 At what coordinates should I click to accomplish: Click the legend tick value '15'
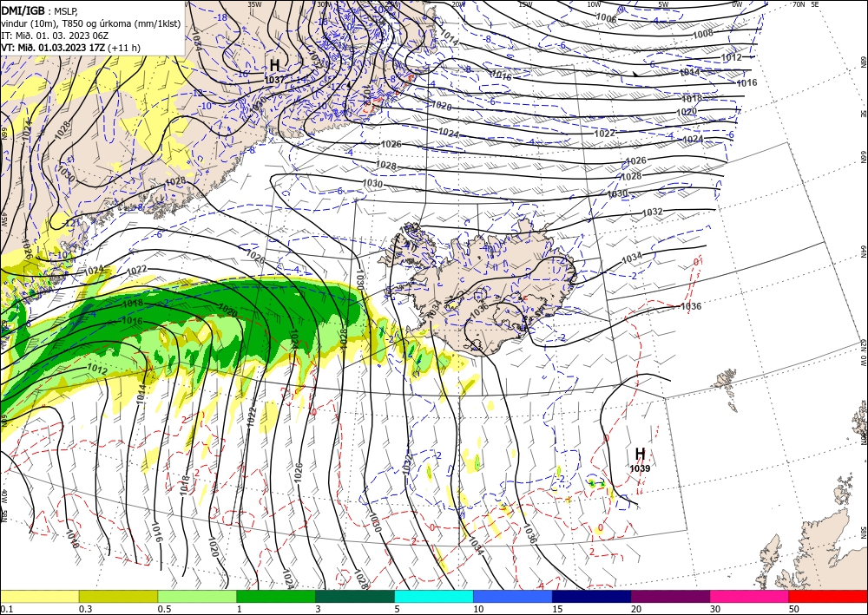[557, 609]
